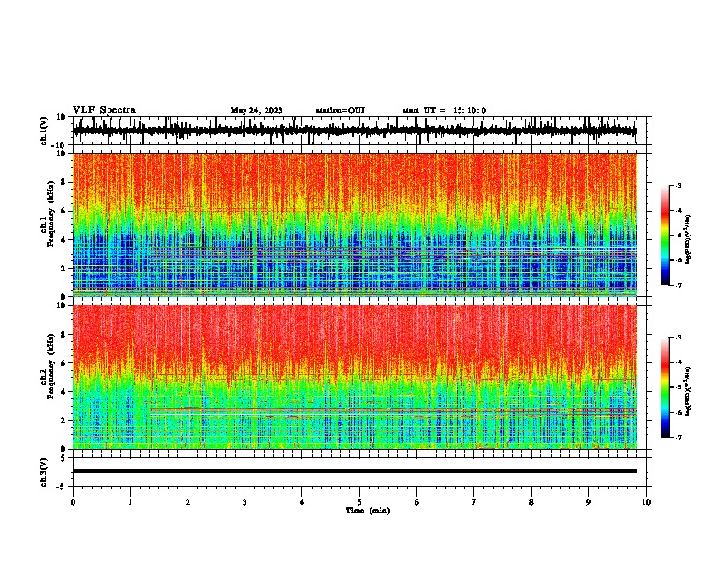Click time axis tick label '10'
The image size is (728, 563).
646,502
